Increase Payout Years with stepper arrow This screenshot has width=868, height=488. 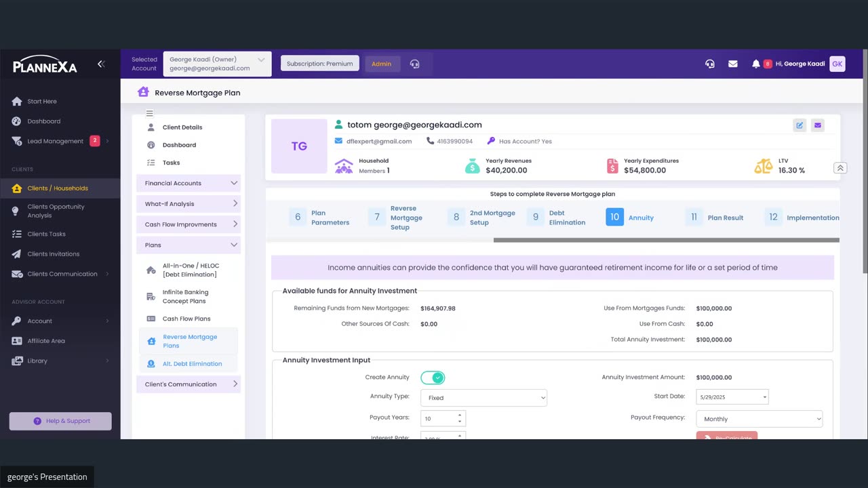(460, 415)
